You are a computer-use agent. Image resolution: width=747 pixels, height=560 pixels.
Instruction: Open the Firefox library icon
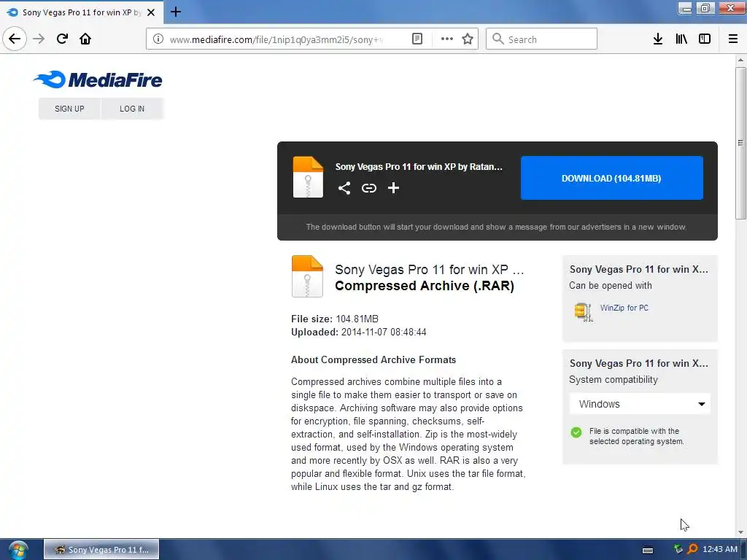681,39
